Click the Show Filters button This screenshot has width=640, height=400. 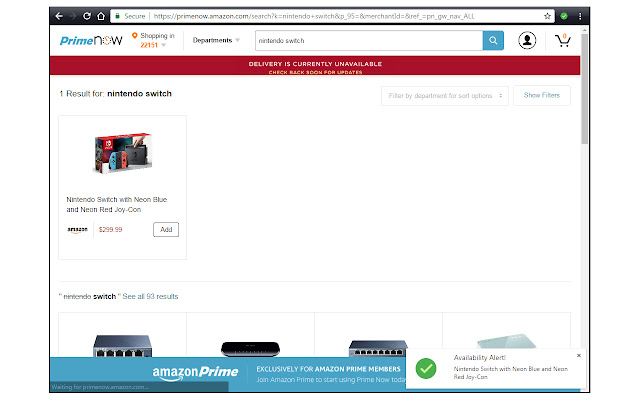click(542, 96)
